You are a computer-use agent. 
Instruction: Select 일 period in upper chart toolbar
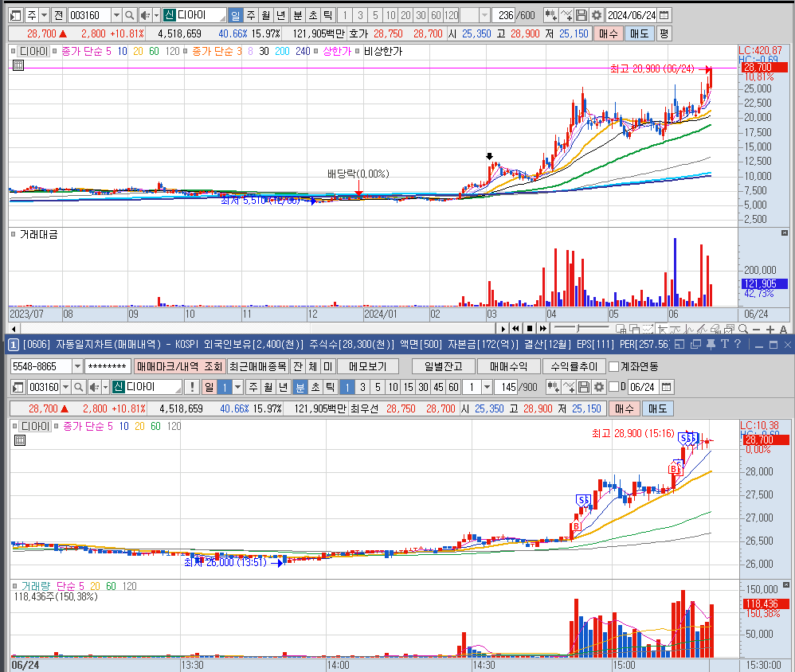pos(235,15)
